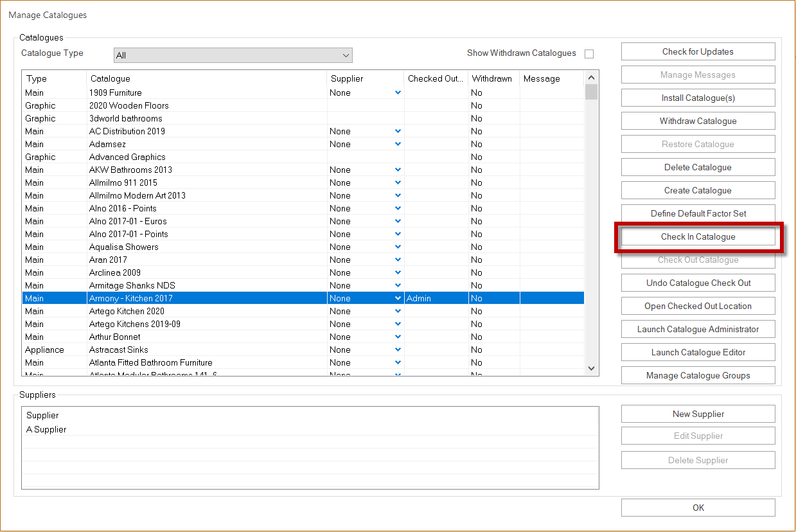Select the 3dworld bathrooms catalogue
Screen dimensions: 796x532
pos(303,118)
